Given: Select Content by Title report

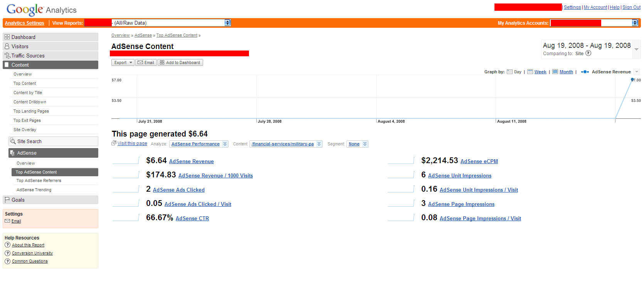Looking at the screenshot, I should click(x=28, y=93).
